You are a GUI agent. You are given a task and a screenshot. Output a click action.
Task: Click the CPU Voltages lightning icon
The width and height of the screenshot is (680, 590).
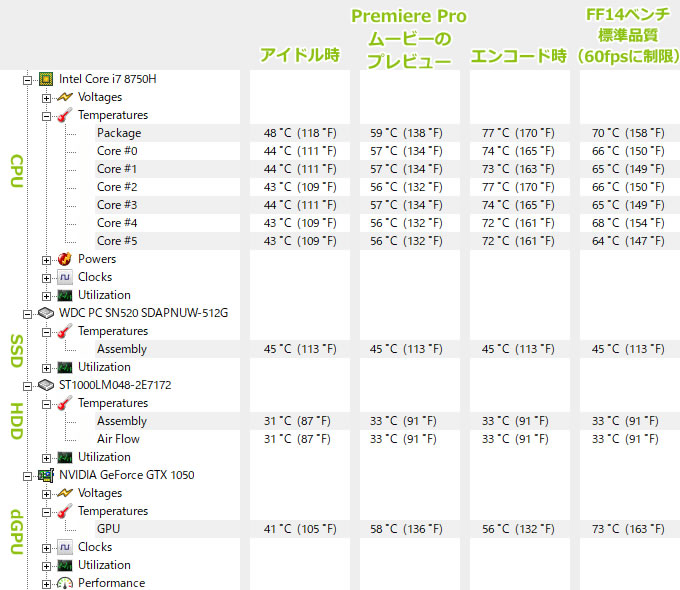pyautogui.click(x=65, y=97)
